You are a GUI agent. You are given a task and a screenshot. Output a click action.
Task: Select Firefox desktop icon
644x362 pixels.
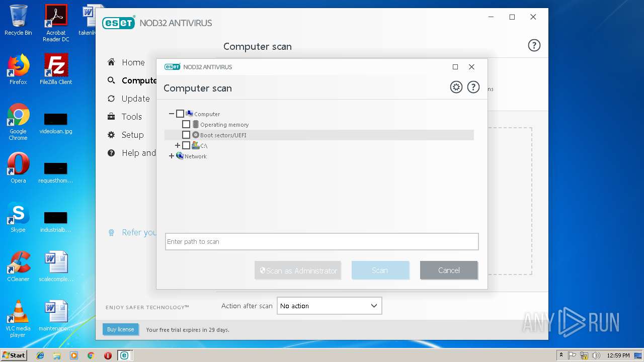[x=18, y=69]
